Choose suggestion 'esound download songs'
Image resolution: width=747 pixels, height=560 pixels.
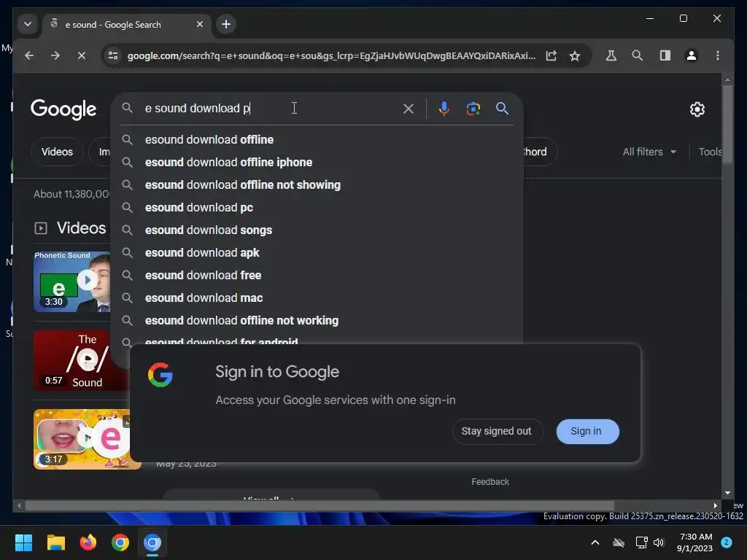(317, 230)
